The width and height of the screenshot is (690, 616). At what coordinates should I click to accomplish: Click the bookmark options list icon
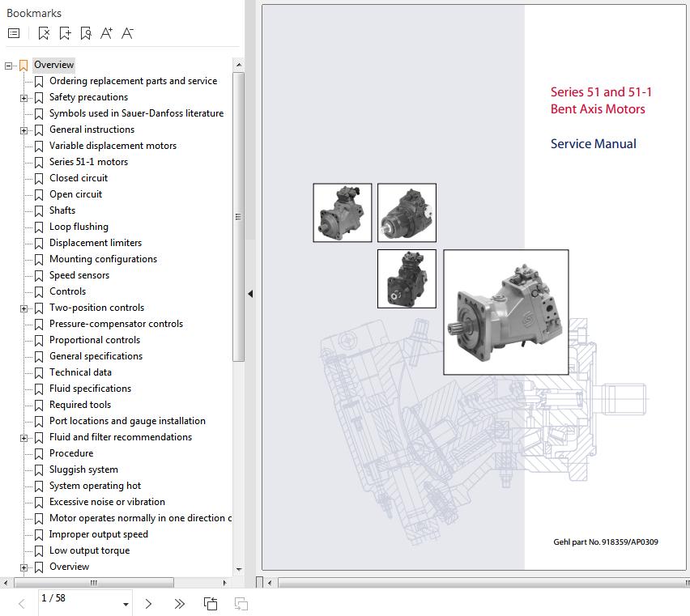tap(14, 33)
